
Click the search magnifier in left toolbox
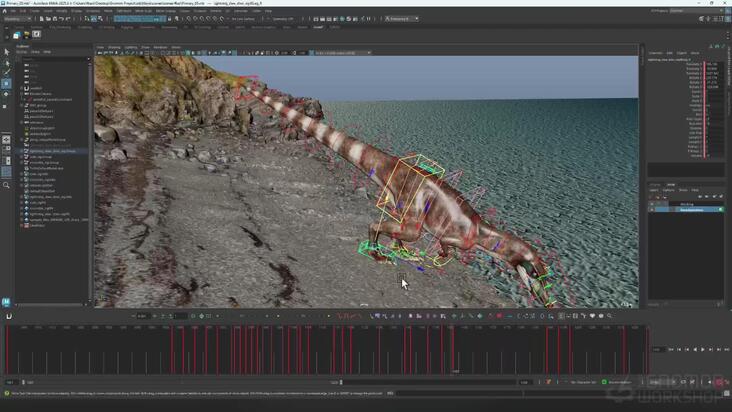tap(6, 185)
